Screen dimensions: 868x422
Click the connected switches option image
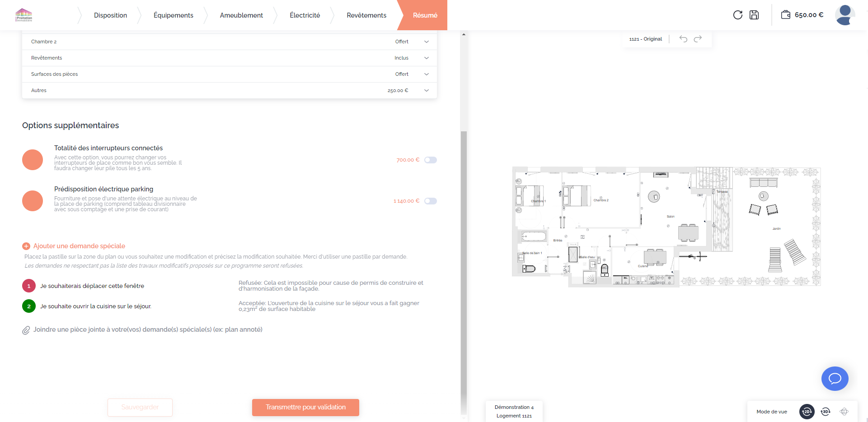pyautogui.click(x=33, y=160)
